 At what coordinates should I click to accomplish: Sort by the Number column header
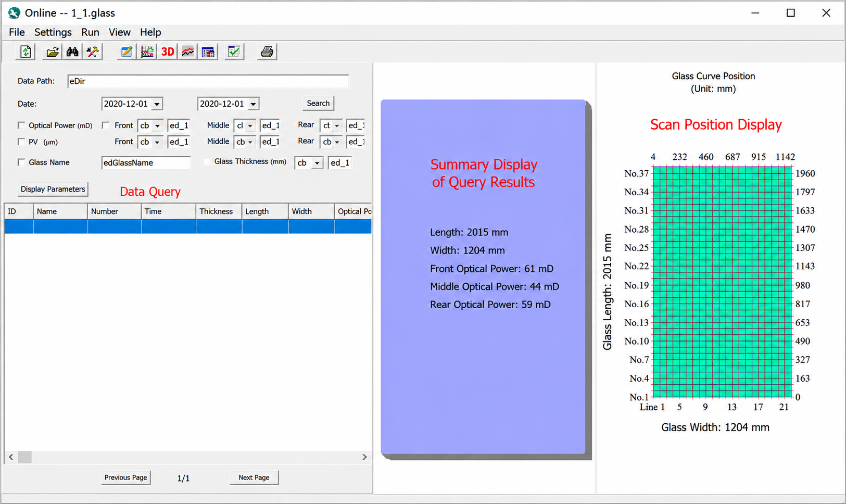pyautogui.click(x=114, y=211)
